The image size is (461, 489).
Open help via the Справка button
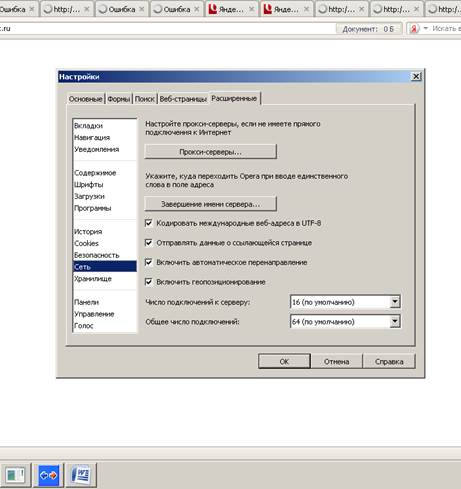[389, 361]
